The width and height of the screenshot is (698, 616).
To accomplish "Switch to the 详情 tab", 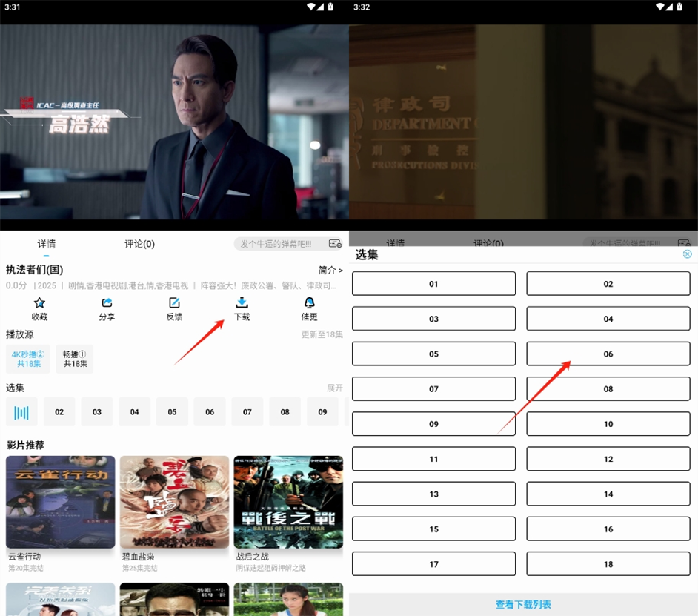I will pos(46,244).
